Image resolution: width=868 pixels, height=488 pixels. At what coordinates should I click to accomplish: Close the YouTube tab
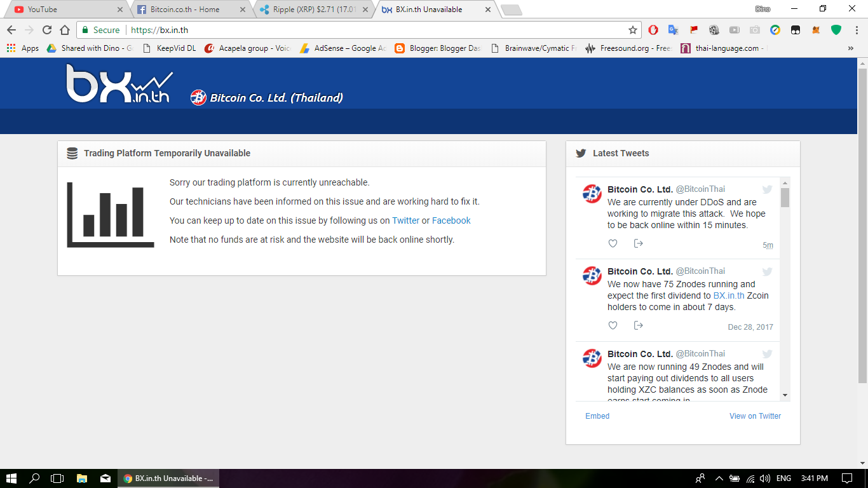click(120, 10)
